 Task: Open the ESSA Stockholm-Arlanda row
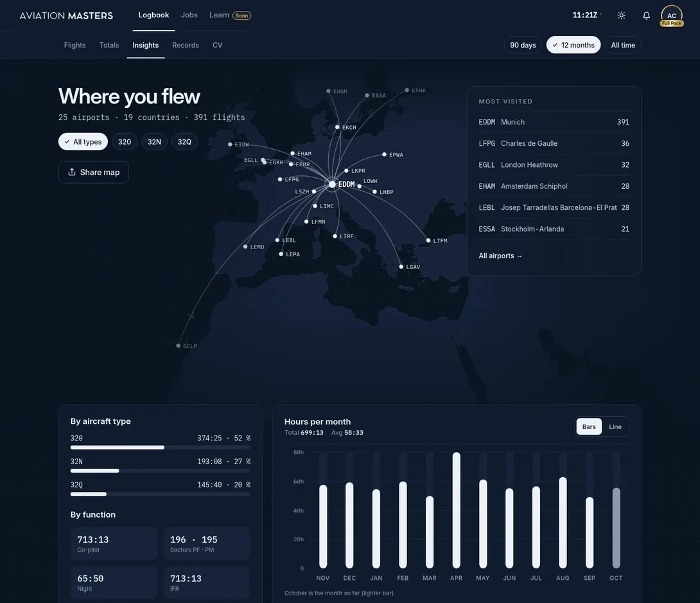554,229
